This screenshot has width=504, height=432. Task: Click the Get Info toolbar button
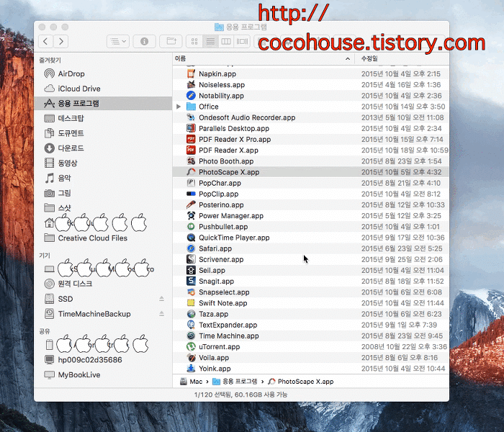(x=144, y=41)
